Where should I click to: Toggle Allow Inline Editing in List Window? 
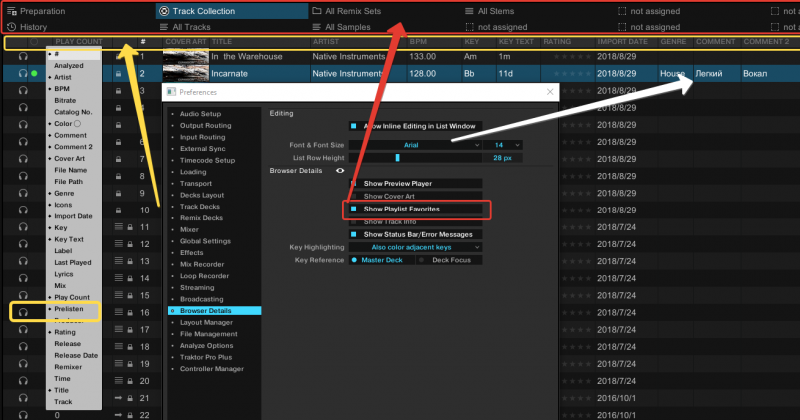tap(354, 126)
